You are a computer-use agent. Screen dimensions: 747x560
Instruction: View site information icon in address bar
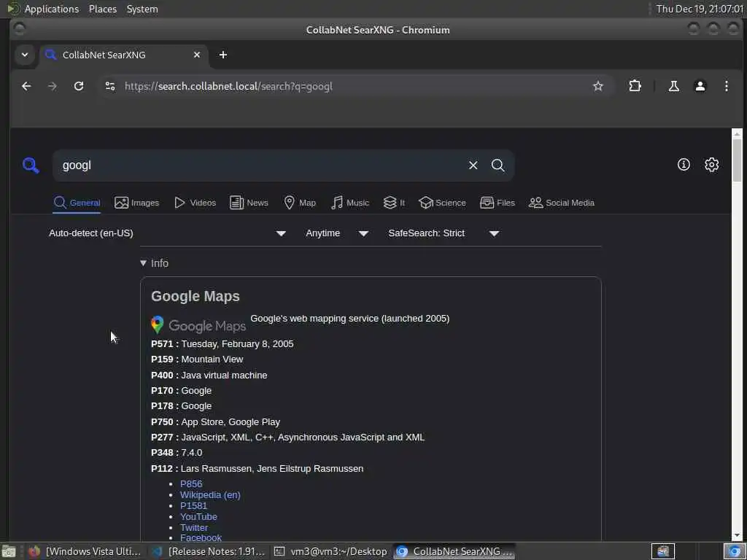pyautogui.click(x=110, y=86)
